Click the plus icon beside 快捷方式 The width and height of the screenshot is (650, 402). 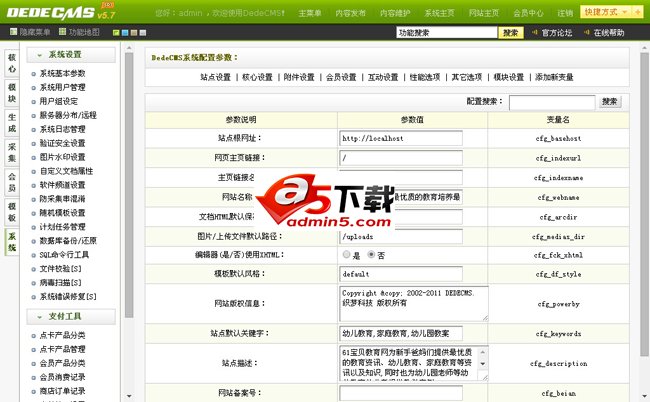(638, 12)
